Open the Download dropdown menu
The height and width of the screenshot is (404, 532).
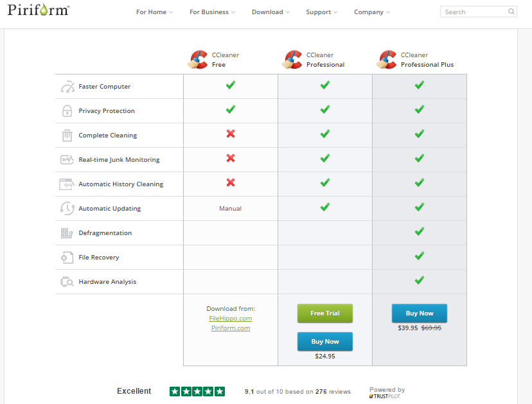click(270, 12)
